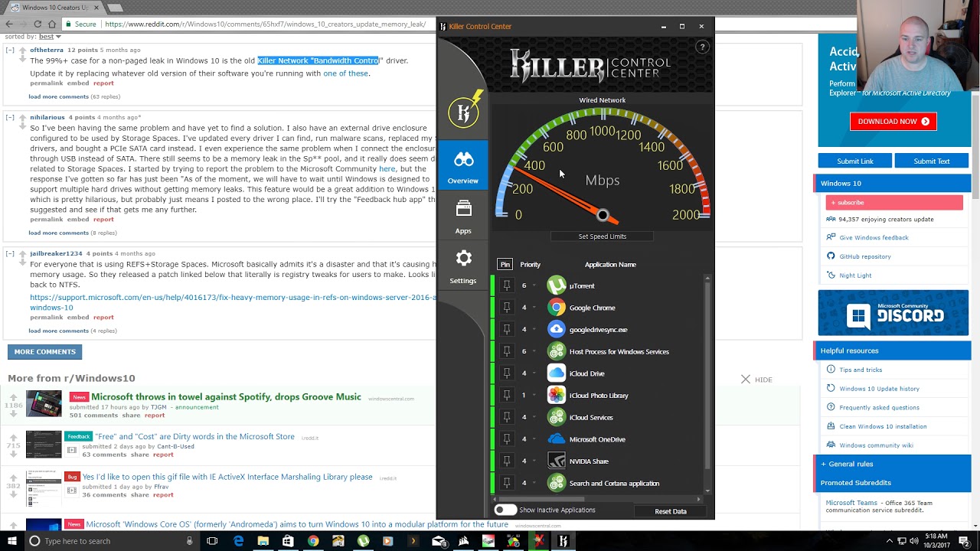The image size is (980, 551).
Task: Open priority dropdown for Google Chrome
Action: click(534, 308)
